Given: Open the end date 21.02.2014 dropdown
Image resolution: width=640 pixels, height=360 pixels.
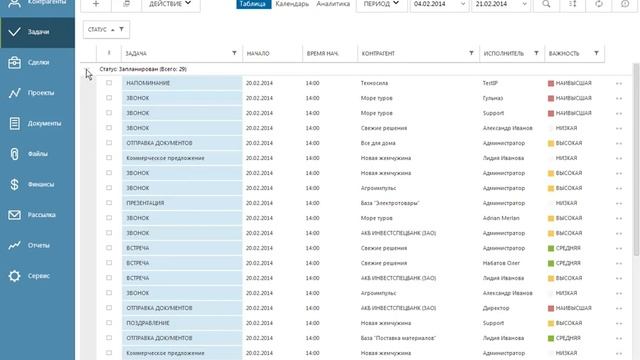Looking at the screenshot, I should 524,4.
